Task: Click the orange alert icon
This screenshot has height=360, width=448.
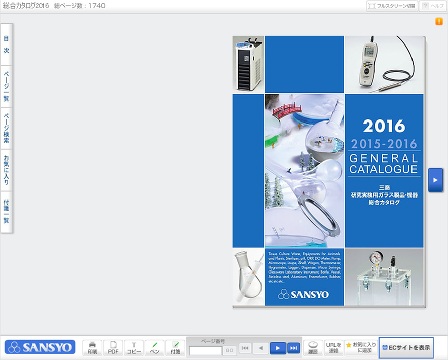Action: pyautogui.click(x=439, y=21)
